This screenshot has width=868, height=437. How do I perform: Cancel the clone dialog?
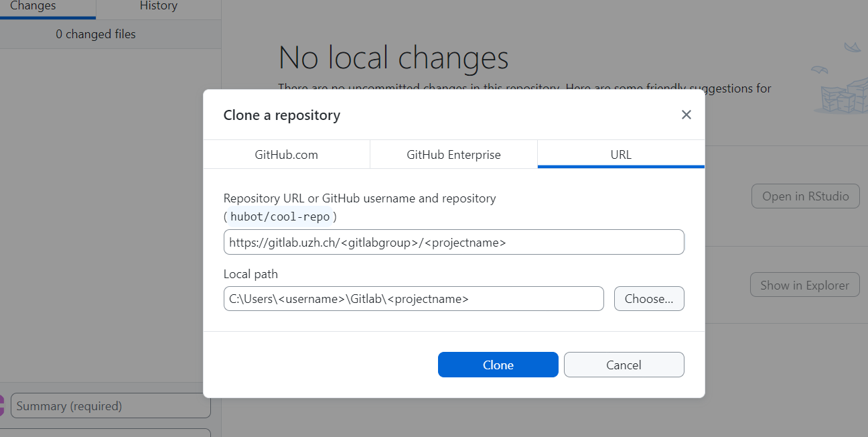pos(624,365)
